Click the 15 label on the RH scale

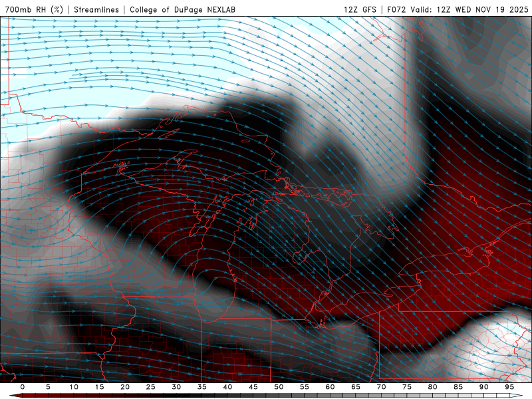pos(99,387)
